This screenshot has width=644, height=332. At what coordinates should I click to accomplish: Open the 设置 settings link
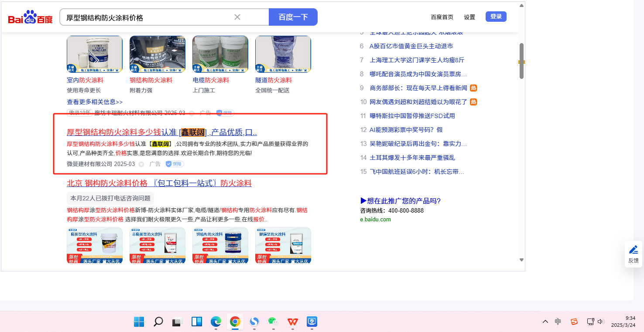(469, 17)
